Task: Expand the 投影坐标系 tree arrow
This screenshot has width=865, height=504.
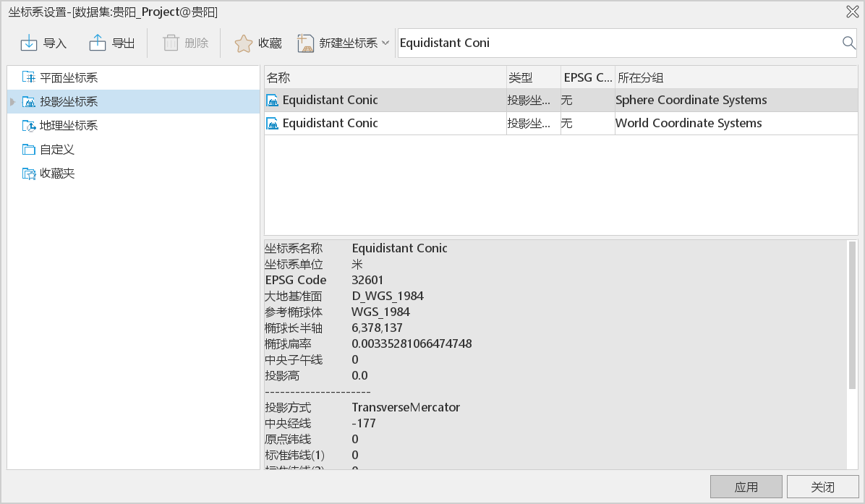Action: tap(12, 102)
